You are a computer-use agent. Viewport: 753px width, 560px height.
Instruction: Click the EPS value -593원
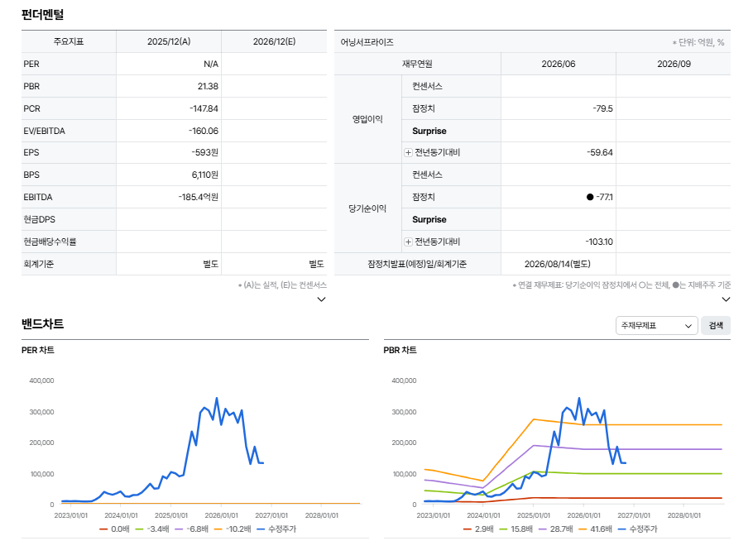point(204,152)
